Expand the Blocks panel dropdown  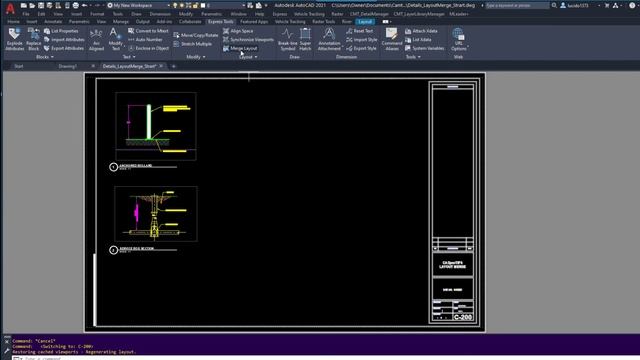[44, 57]
